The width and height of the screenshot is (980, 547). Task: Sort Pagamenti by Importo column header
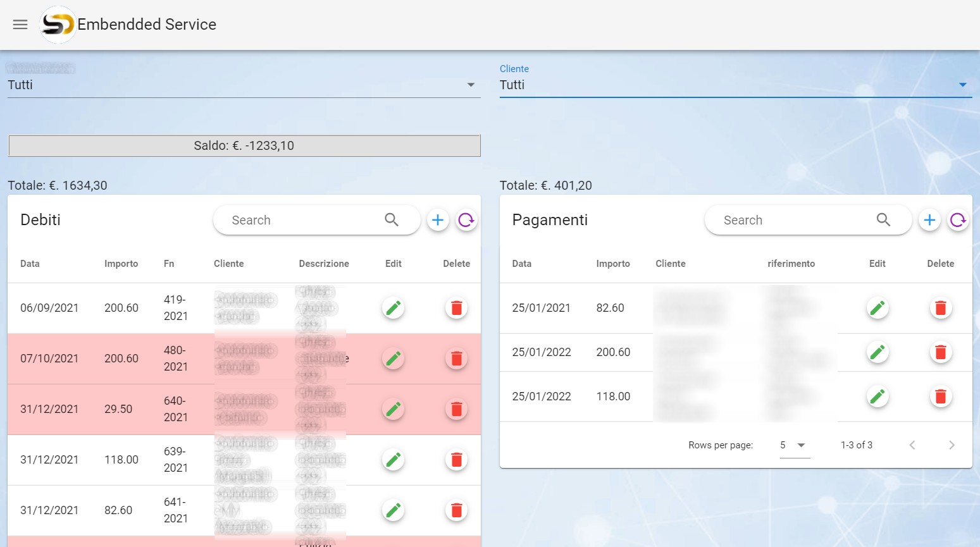(613, 264)
